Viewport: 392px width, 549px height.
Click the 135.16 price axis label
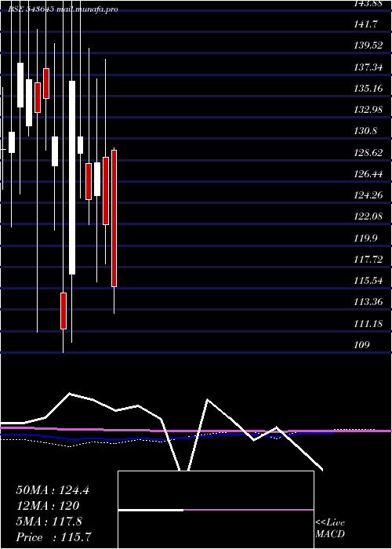point(368,88)
